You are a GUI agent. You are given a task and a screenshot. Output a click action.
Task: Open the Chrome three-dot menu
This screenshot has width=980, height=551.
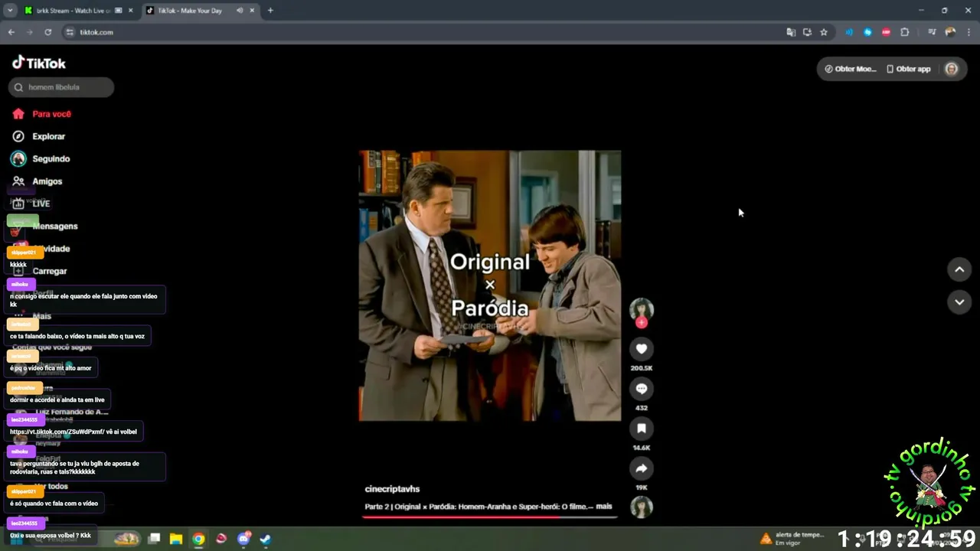969,32
